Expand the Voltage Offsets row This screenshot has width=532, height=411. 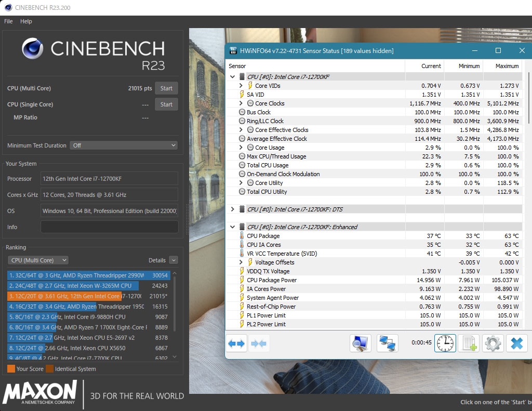coord(241,262)
